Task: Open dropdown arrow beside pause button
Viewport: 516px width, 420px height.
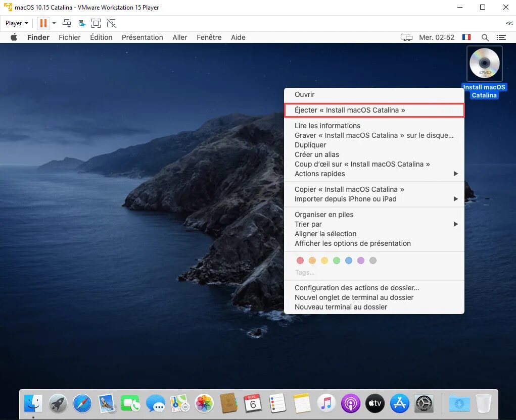Action: pyautogui.click(x=54, y=23)
